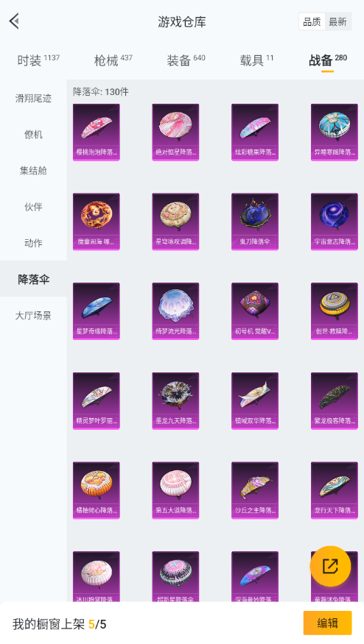This screenshot has width=364, height=644.
Task: Select 伙伴 category in sidebar
Action: click(x=33, y=207)
